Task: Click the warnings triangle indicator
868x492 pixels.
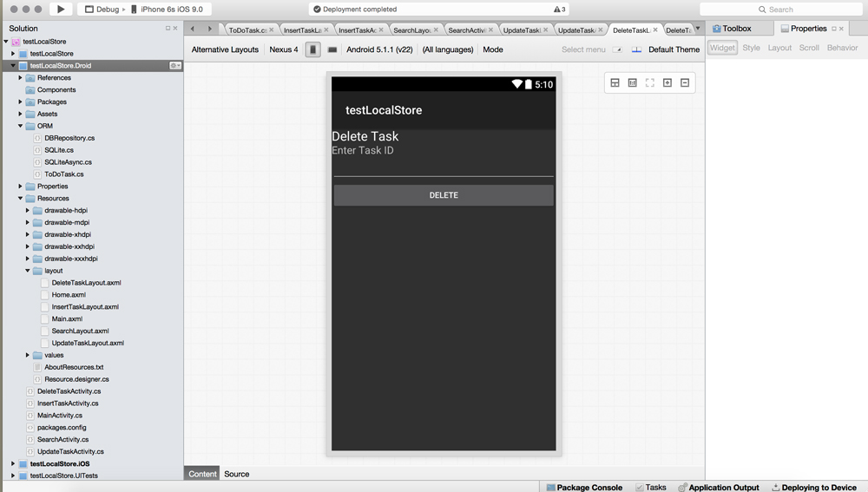Action: (560, 10)
